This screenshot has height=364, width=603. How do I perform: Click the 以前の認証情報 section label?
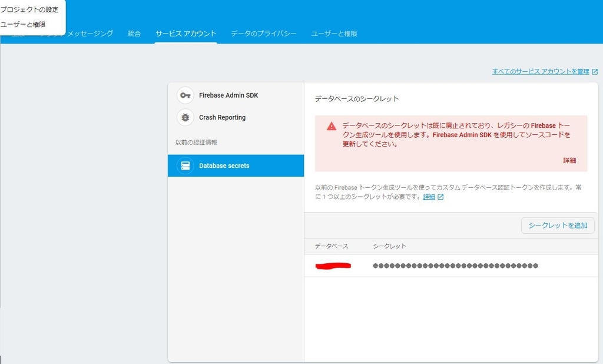tap(196, 143)
